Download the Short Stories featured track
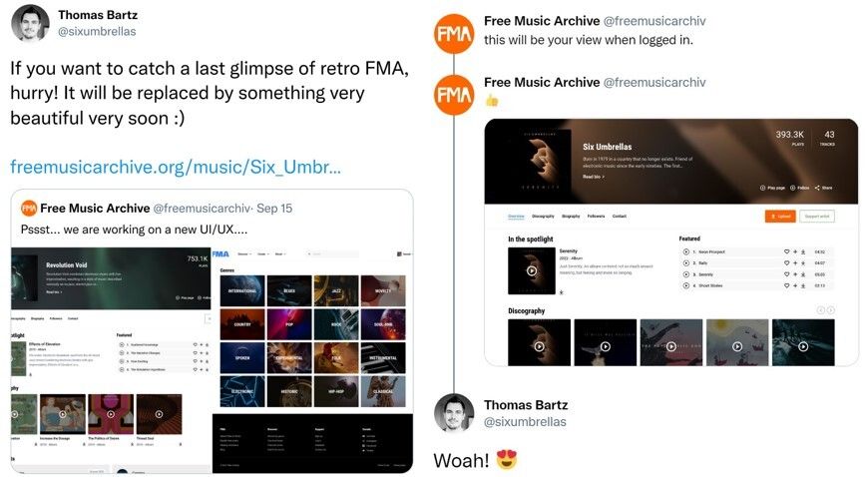This screenshot has width=868, height=477. point(803,285)
